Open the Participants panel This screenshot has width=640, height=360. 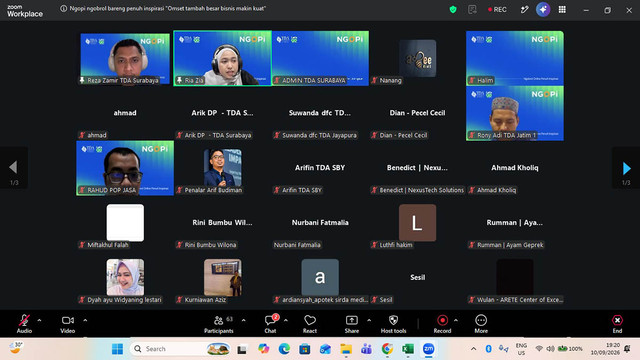219,324
